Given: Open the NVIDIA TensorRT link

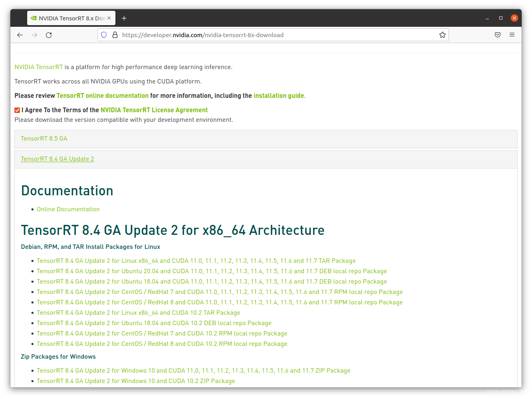Looking at the screenshot, I should click(x=38, y=67).
